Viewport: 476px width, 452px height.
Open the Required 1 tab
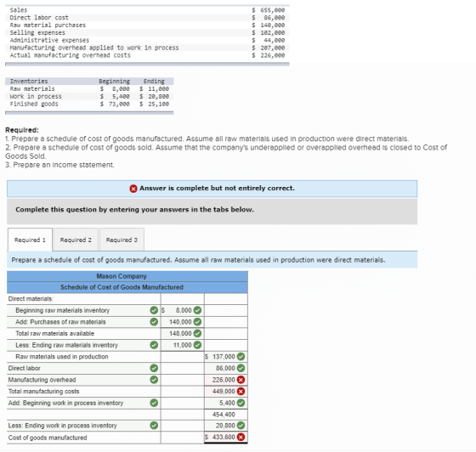pyautogui.click(x=30, y=240)
